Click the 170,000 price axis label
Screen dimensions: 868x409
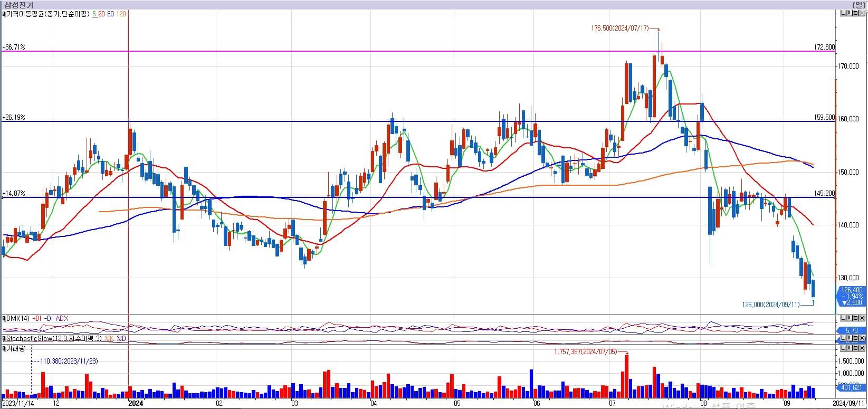click(848, 66)
